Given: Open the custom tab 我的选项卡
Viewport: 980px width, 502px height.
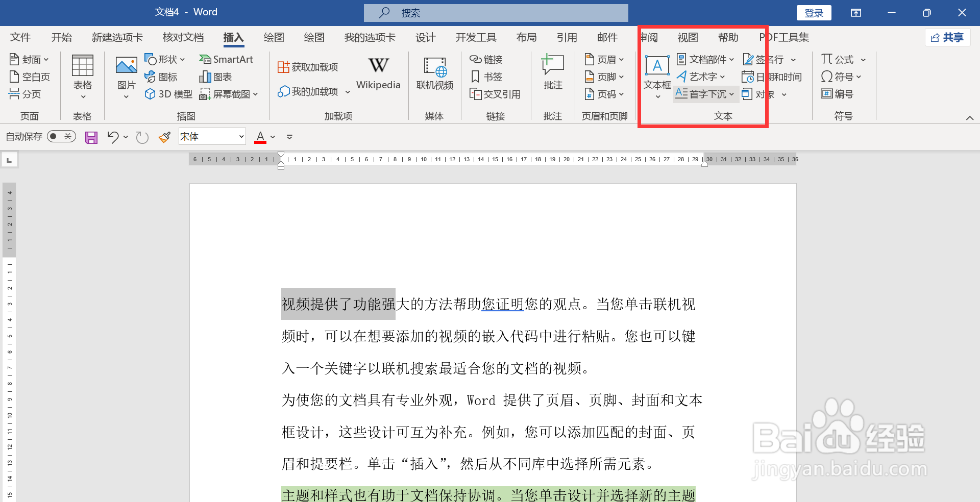Looking at the screenshot, I should point(370,37).
